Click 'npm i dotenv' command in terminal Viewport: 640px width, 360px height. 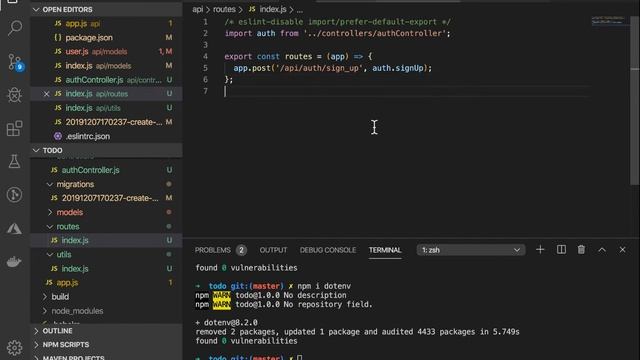click(324, 286)
